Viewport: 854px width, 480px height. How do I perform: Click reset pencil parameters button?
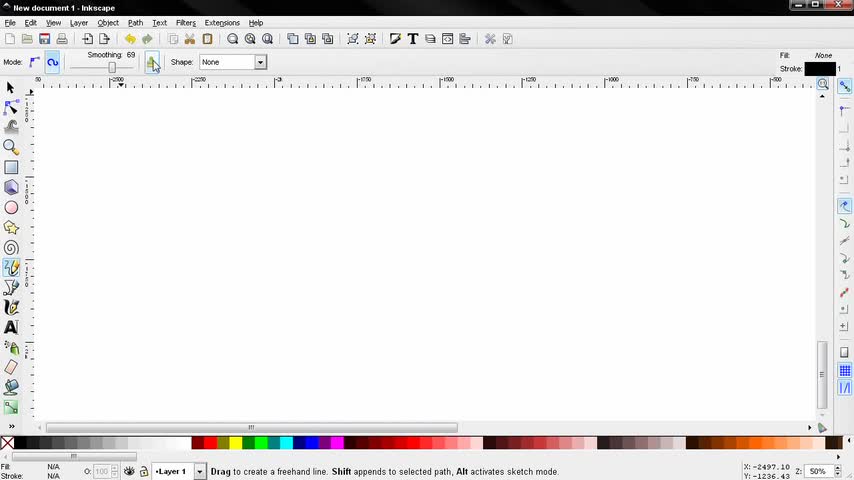152,63
